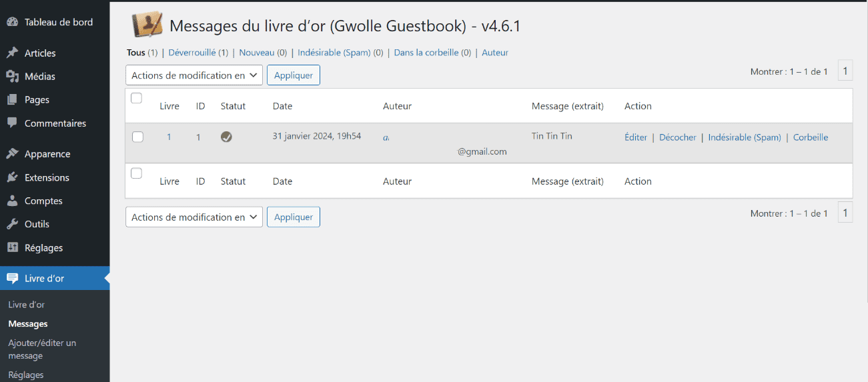Click the Auteur filter link
This screenshot has width=868, height=382.
495,53
